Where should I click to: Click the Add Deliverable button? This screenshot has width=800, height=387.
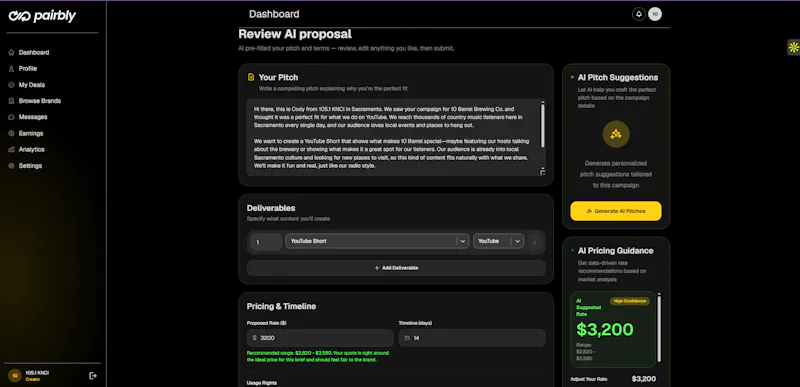[396, 268]
